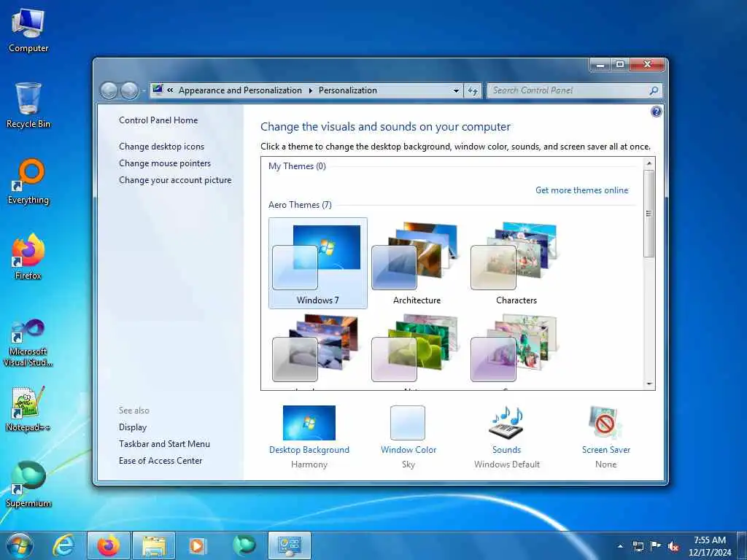747x560 pixels.
Task: Click Get more themes online link
Action: tap(581, 190)
